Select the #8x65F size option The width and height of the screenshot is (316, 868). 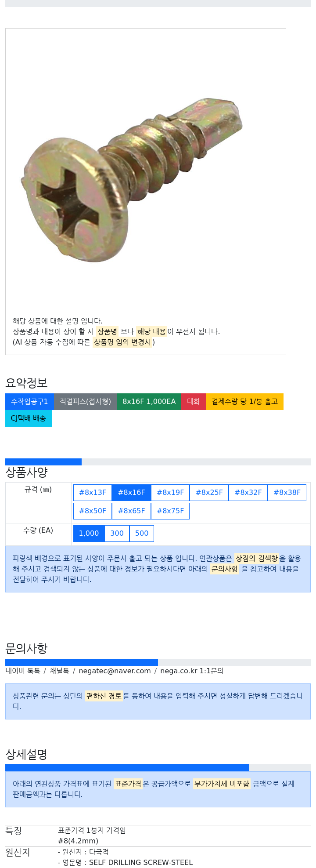(x=131, y=511)
